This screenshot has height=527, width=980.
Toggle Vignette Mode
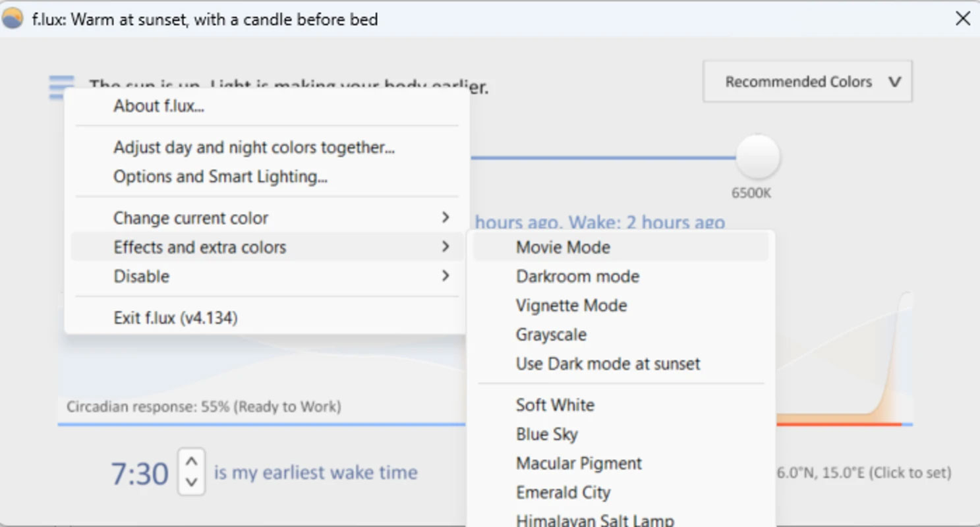(621, 306)
